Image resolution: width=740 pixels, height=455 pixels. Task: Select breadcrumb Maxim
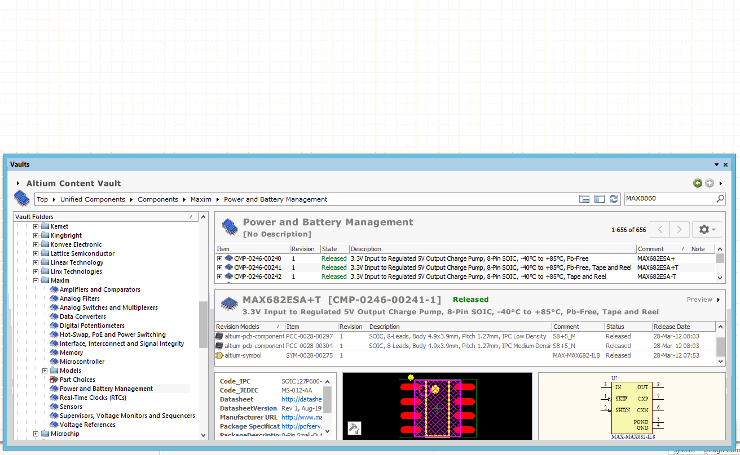(201, 199)
